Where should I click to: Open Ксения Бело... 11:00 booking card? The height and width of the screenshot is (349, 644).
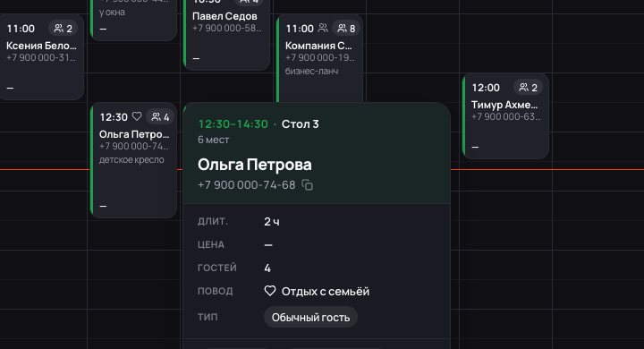click(41, 56)
